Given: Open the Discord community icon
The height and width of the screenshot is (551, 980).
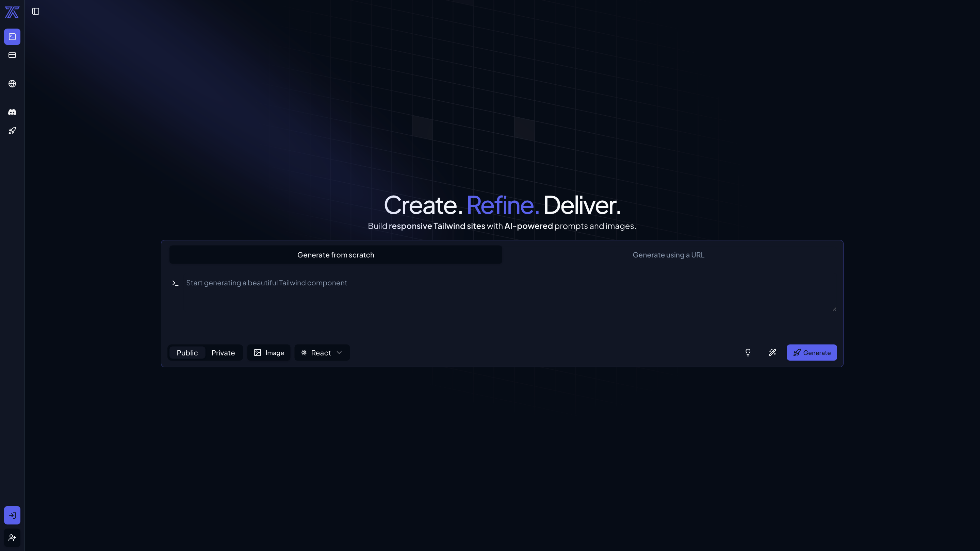Looking at the screenshot, I should pyautogui.click(x=12, y=112).
